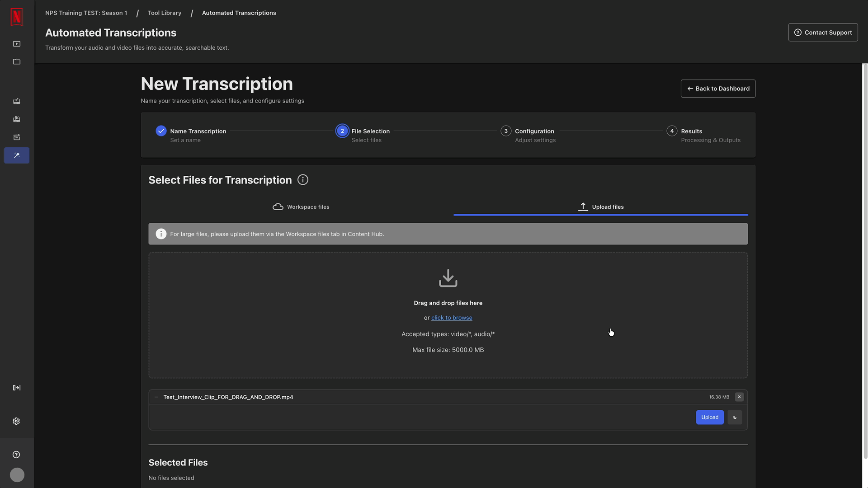The height and width of the screenshot is (488, 868).
Task: Switch to Workspace files tab
Action: click(301, 207)
